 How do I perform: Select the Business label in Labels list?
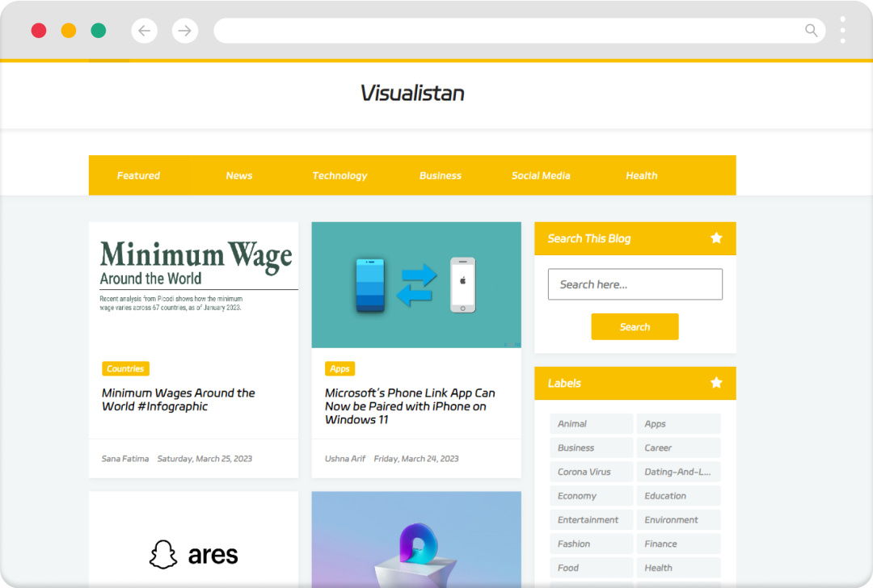pyautogui.click(x=591, y=447)
